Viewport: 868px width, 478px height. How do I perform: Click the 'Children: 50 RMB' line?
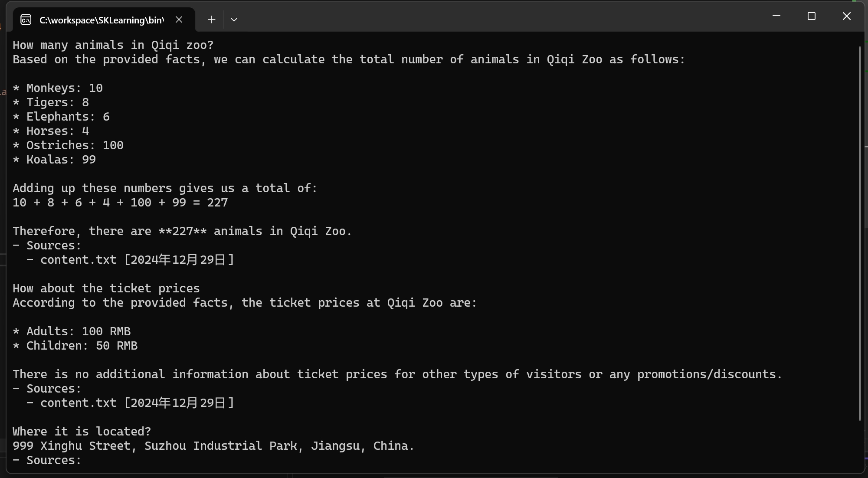point(82,346)
